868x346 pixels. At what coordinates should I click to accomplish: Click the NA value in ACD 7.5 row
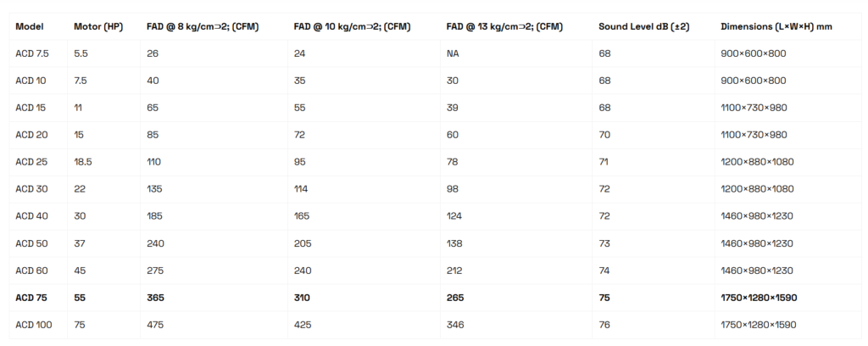[x=453, y=53]
